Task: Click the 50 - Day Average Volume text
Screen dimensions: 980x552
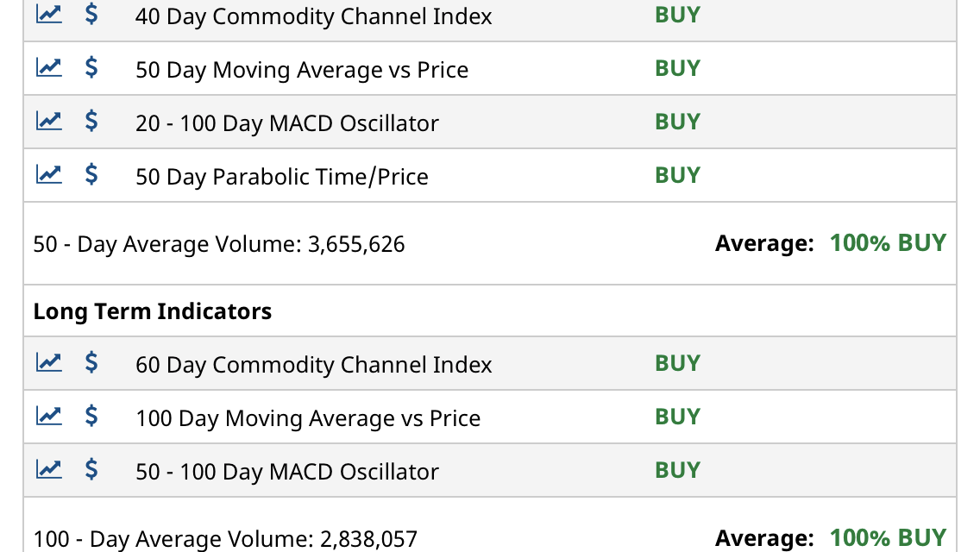Action: coord(219,244)
